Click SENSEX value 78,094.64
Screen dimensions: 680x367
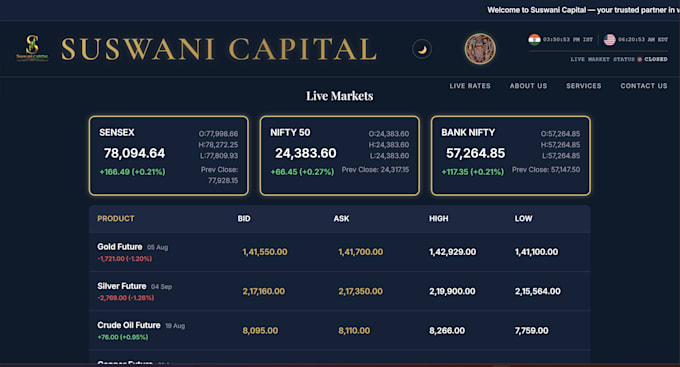tap(134, 153)
